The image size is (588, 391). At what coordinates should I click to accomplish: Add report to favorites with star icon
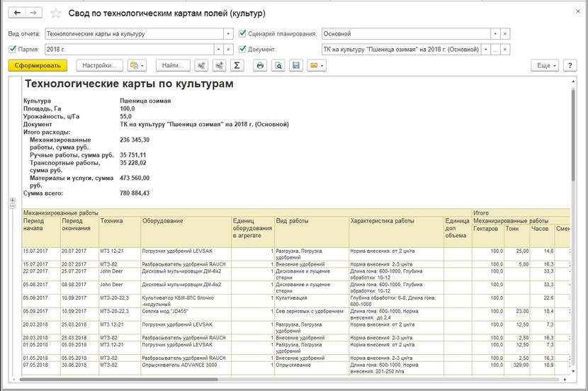tap(57, 13)
